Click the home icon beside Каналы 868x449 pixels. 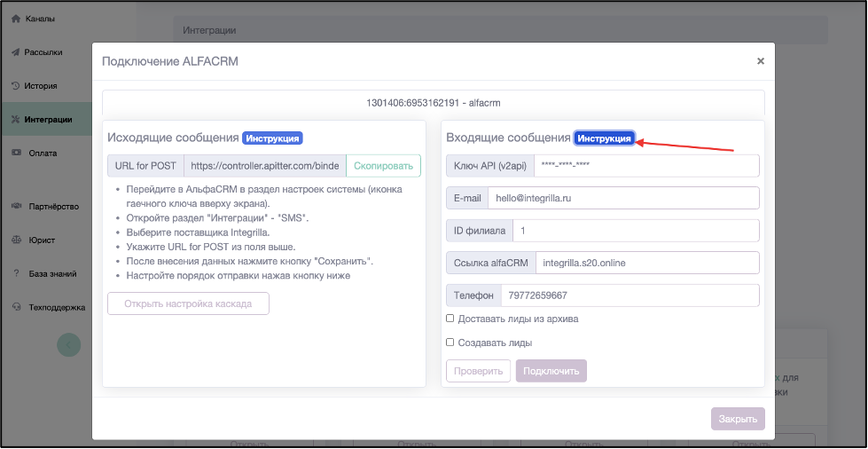pos(15,19)
